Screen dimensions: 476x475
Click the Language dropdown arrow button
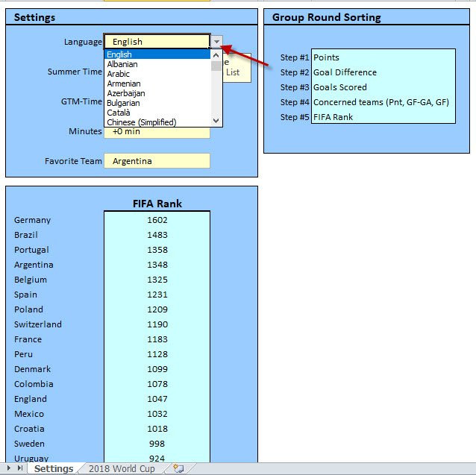216,42
